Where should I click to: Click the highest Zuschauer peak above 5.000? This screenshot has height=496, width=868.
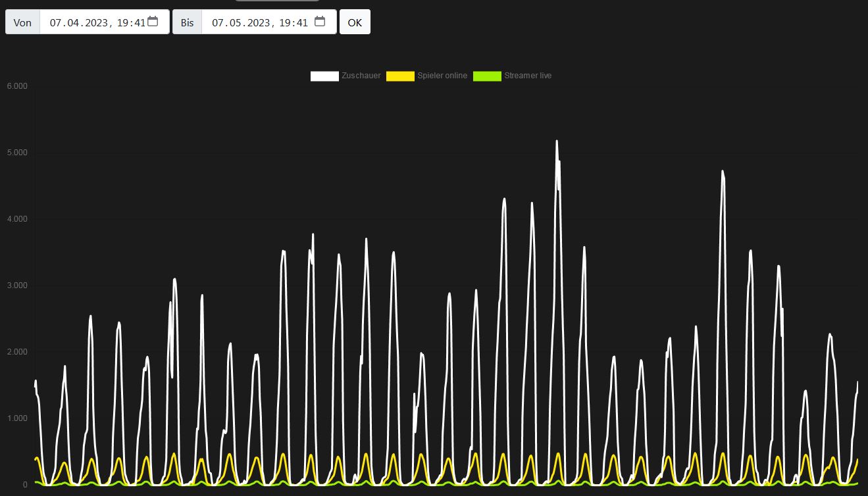pos(557,141)
